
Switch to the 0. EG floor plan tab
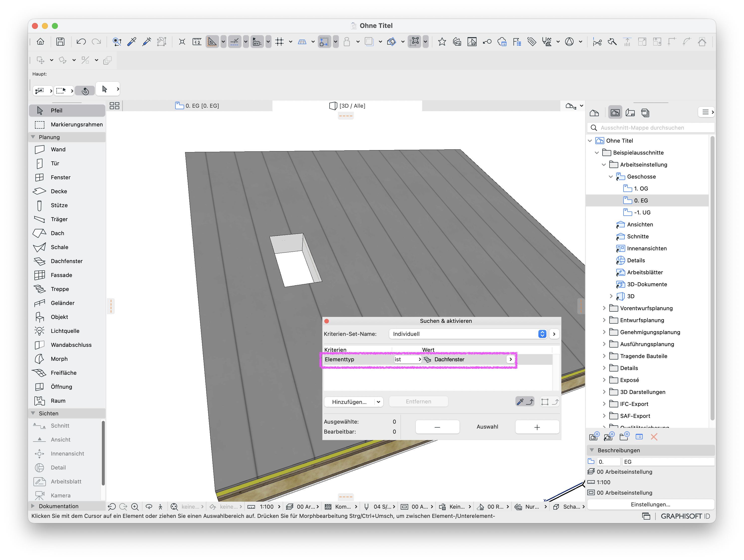pos(197,106)
